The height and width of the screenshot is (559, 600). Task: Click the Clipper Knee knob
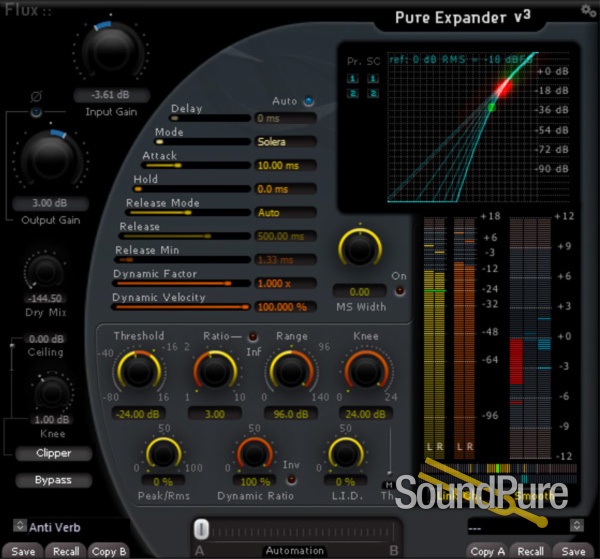[x=52, y=394]
